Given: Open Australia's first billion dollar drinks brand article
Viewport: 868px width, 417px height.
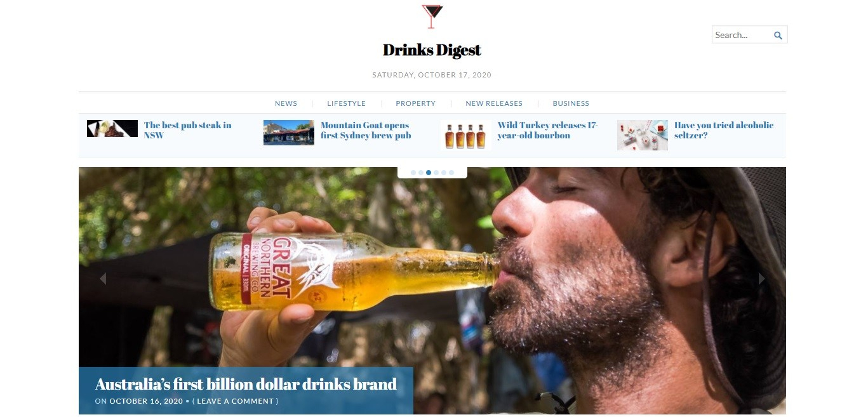Looking at the screenshot, I should pyautogui.click(x=246, y=384).
